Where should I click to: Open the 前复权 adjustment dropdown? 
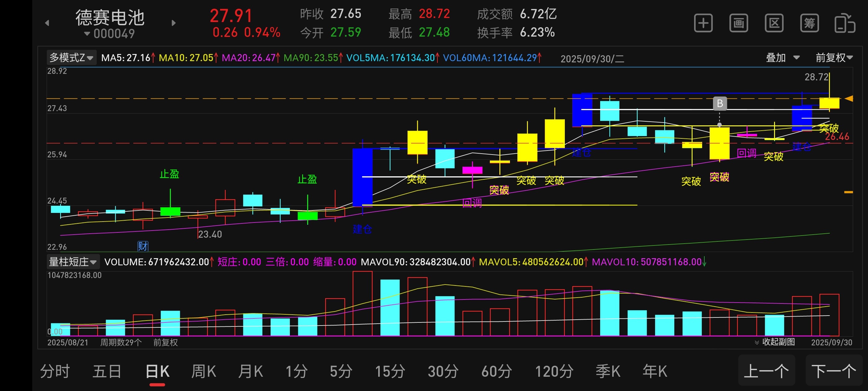pyautogui.click(x=834, y=58)
